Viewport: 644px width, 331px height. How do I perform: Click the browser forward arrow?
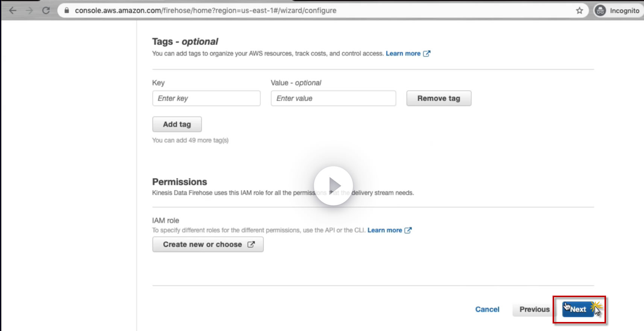29,11
